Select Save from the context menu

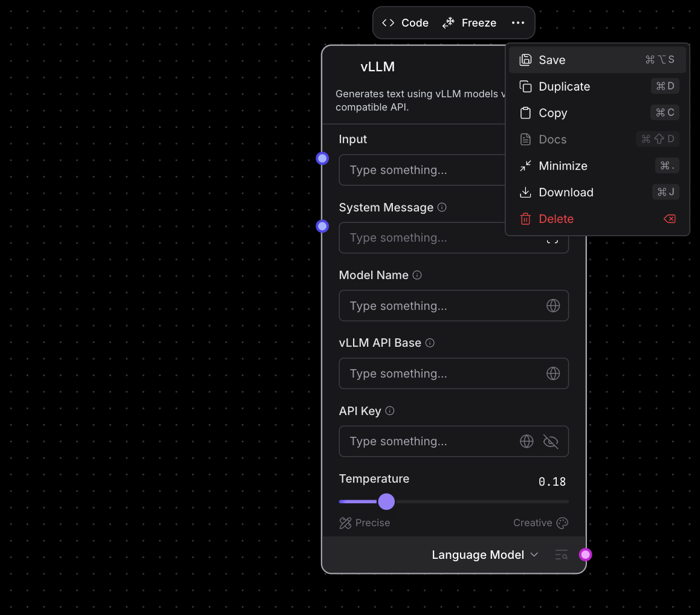point(597,60)
